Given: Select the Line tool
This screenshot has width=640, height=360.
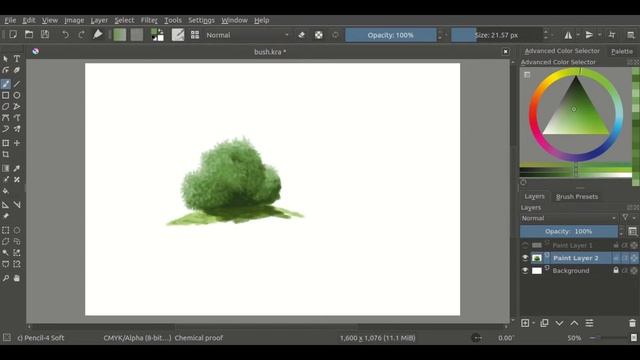Looking at the screenshot, I should tap(17, 84).
